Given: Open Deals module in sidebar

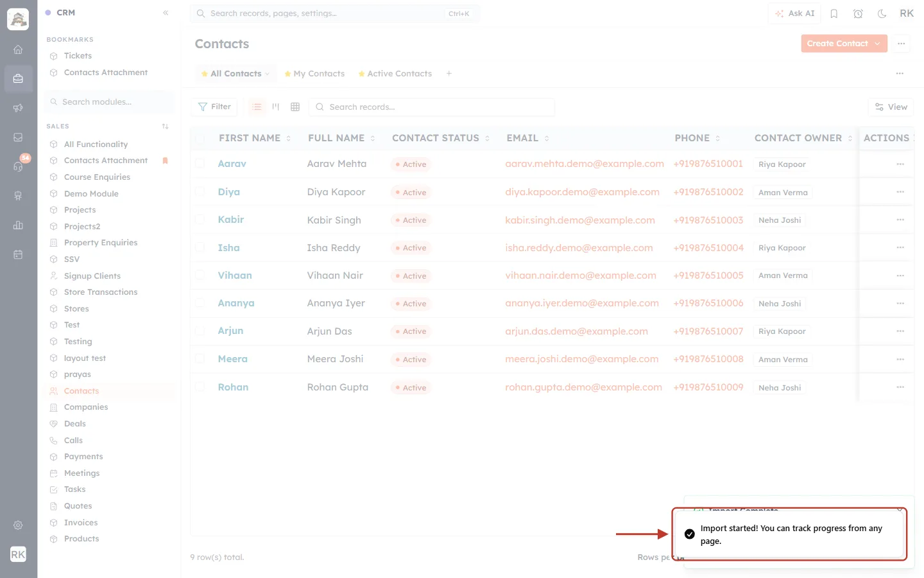Looking at the screenshot, I should click(75, 424).
